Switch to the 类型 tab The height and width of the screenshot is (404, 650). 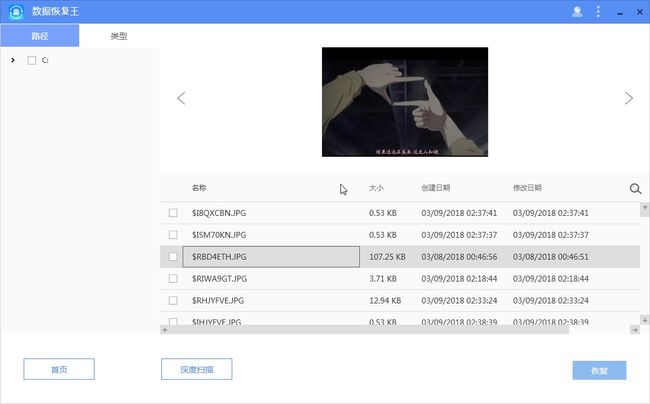click(x=119, y=36)
